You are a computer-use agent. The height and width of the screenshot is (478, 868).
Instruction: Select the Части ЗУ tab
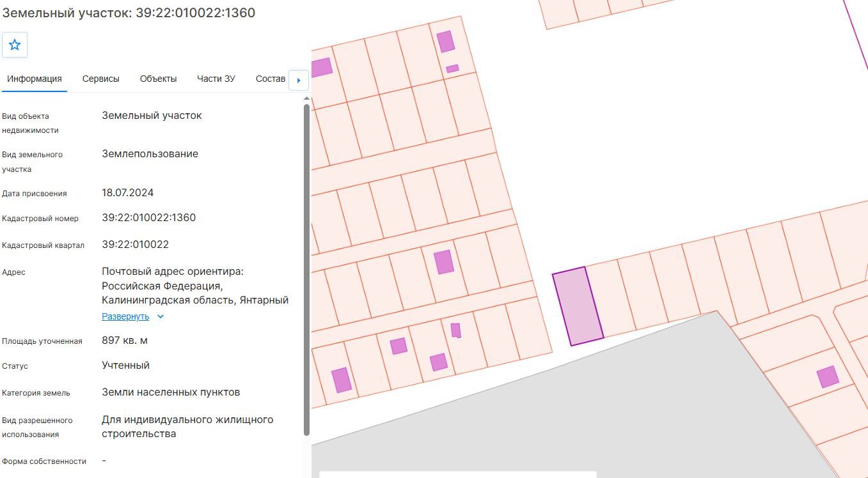pyautogui.click(x=216, y=79)
